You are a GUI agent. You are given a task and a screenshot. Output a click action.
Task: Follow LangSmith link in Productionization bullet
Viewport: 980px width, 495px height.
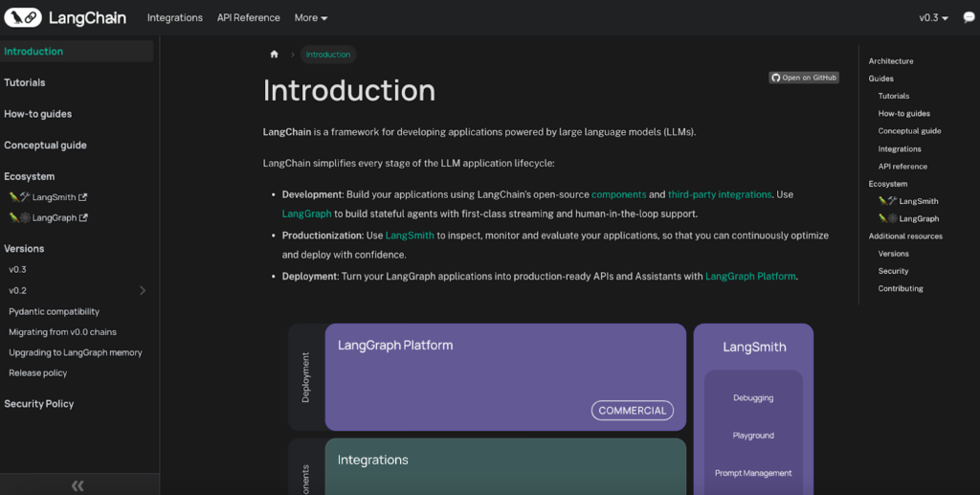410,236
